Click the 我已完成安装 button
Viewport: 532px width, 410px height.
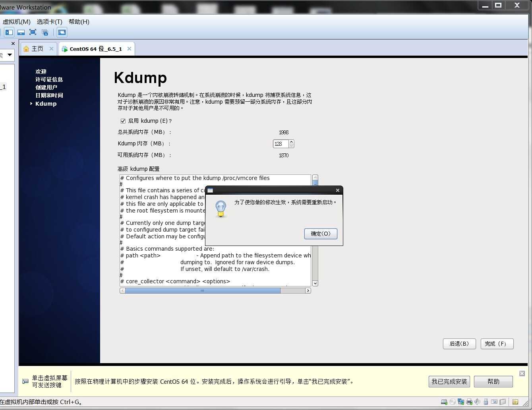pyautogui.click(x=449, y=381)
